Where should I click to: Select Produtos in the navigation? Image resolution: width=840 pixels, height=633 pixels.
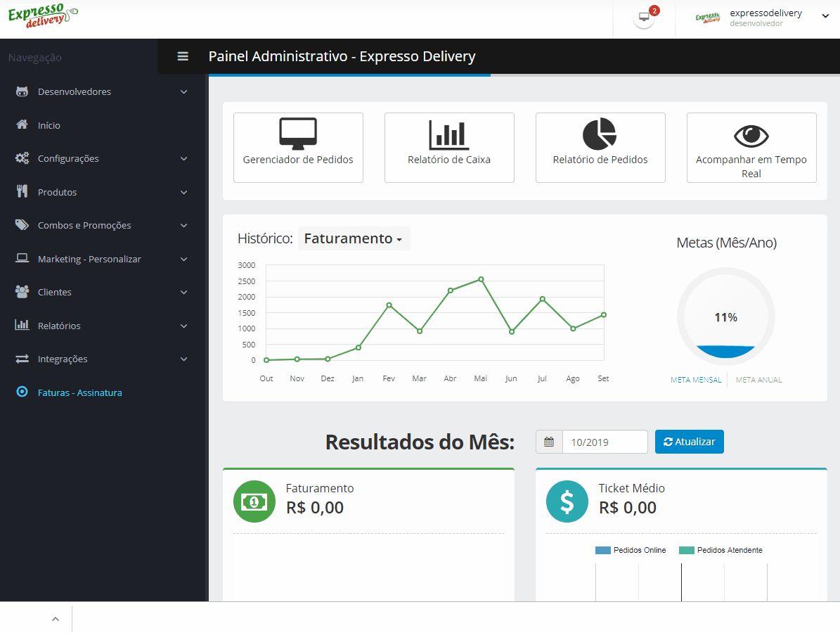point(57,193)
